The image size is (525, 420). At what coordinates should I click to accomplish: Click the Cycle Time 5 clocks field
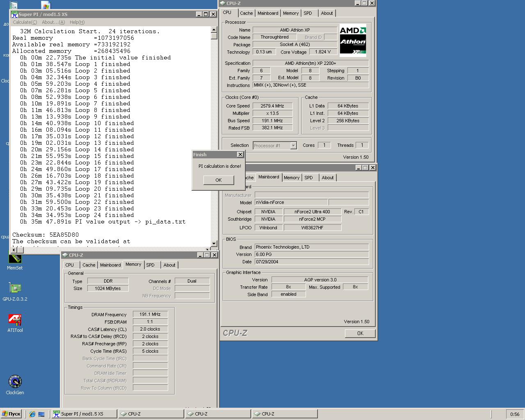[x=150, y=352]
